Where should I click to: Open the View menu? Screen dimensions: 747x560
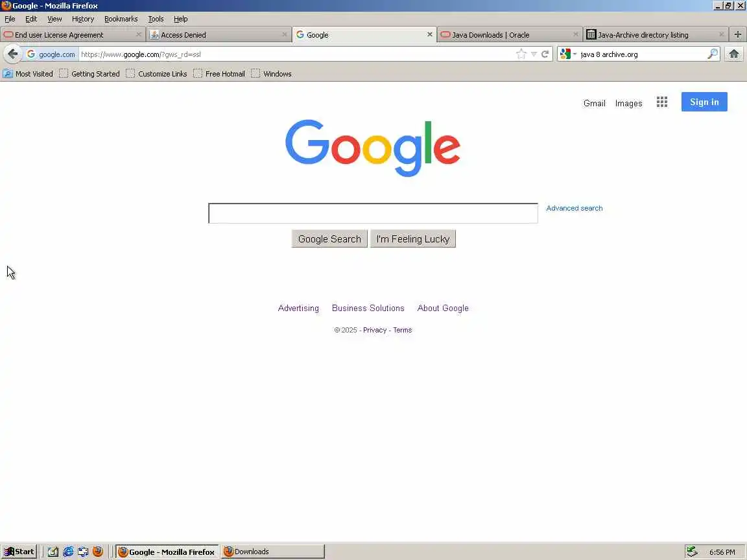(x=54, y=19)
